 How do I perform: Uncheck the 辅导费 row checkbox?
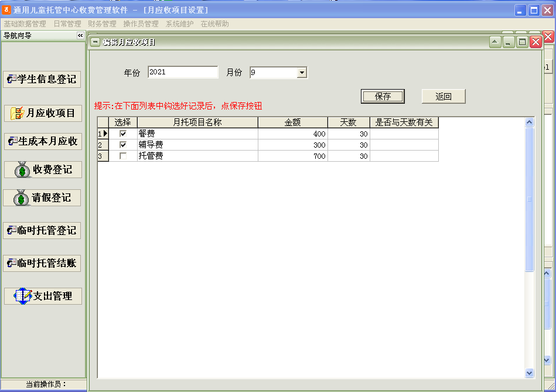(123, 145)
